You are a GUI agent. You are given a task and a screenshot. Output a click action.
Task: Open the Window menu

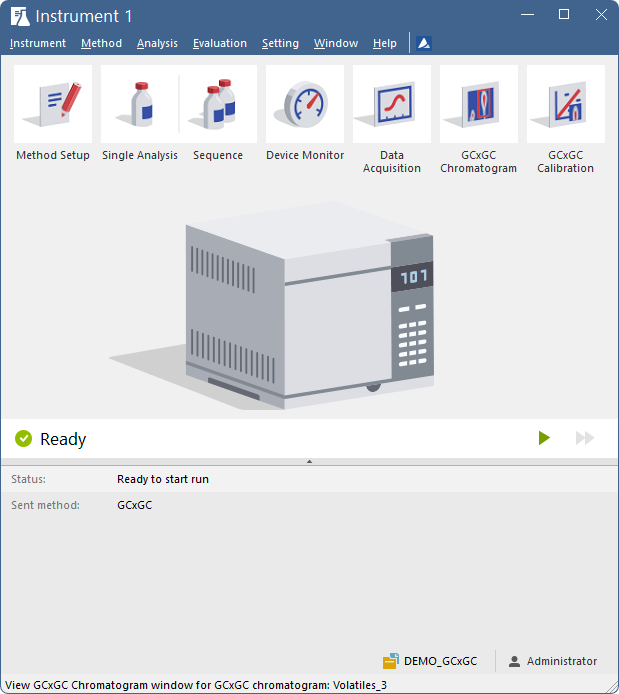coord(336,43)
